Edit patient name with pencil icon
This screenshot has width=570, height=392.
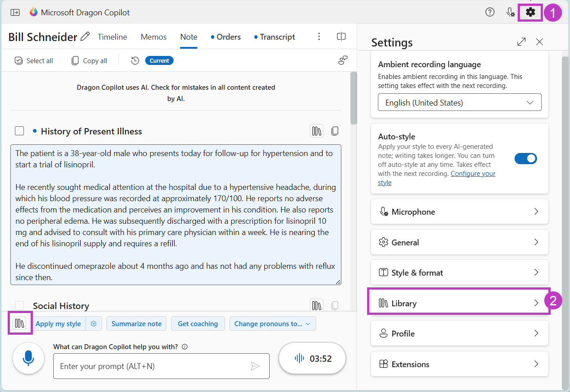coord(85,37)
